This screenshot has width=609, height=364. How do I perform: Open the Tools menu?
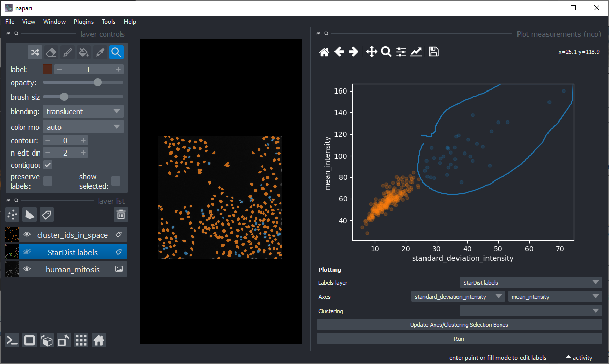click(x=108, y=22)
